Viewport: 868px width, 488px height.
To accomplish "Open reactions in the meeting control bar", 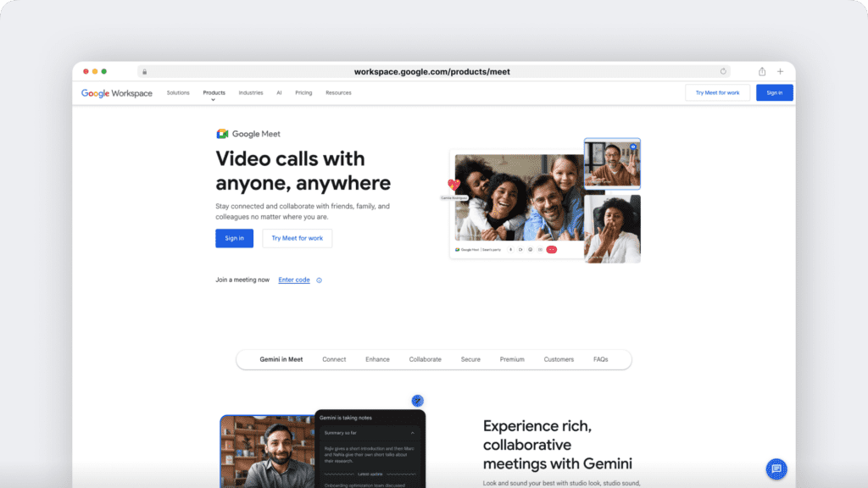I will pyautogui.click(x=530, y=250).
